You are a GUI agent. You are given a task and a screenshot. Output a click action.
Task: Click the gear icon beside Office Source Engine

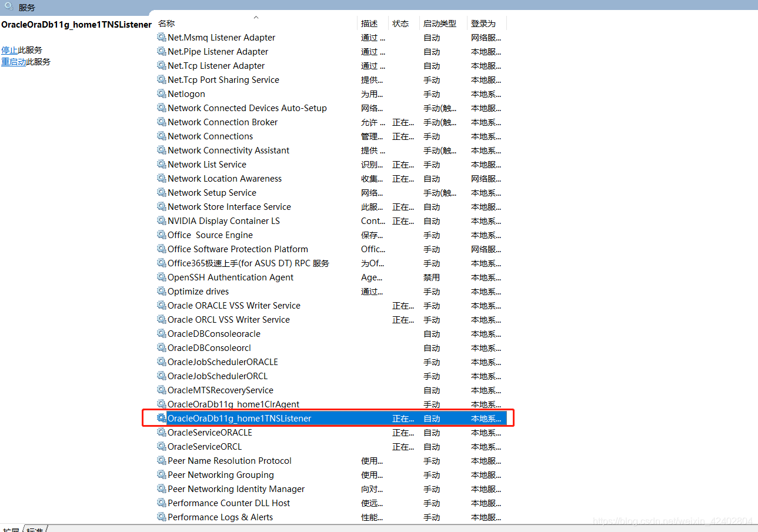point(162,235)
